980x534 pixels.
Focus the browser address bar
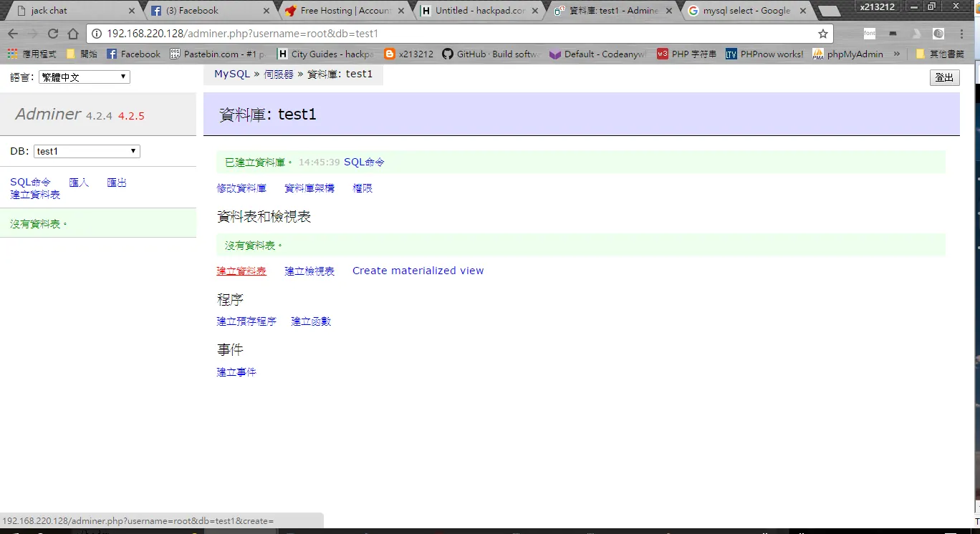(458, 34)
